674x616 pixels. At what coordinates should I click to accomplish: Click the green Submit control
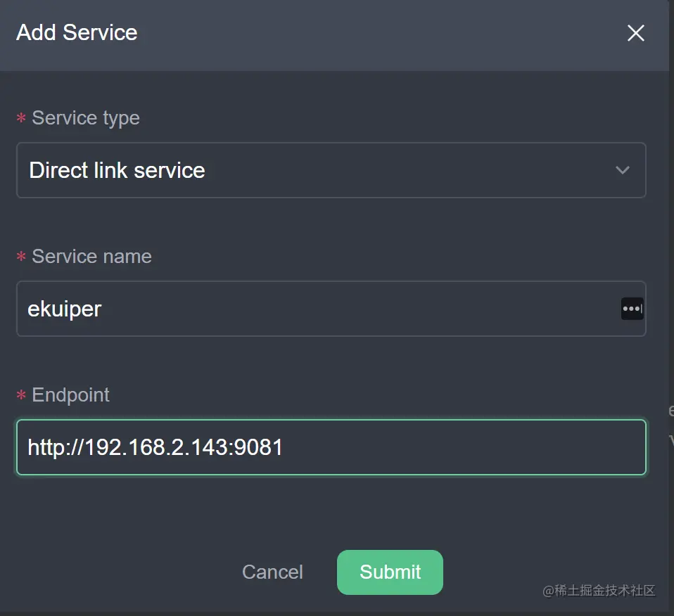390,572
